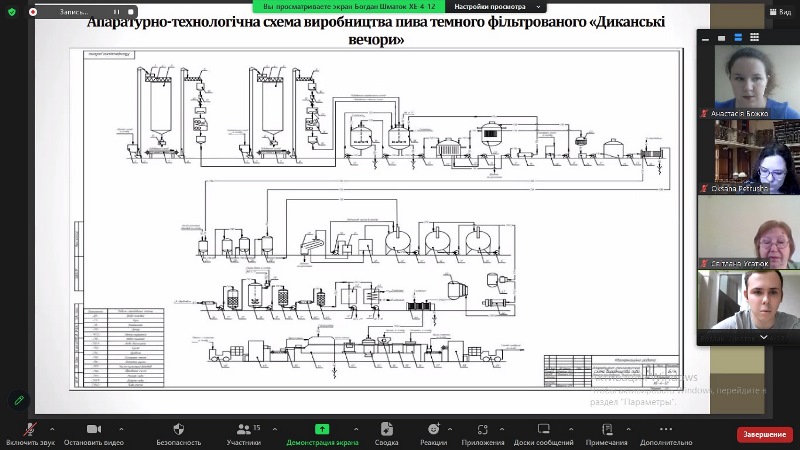The width and height of the screenshot is (800, 450).
Task: Click the green Демонстрация экрана share icon
Action: [x=322, y=429]
